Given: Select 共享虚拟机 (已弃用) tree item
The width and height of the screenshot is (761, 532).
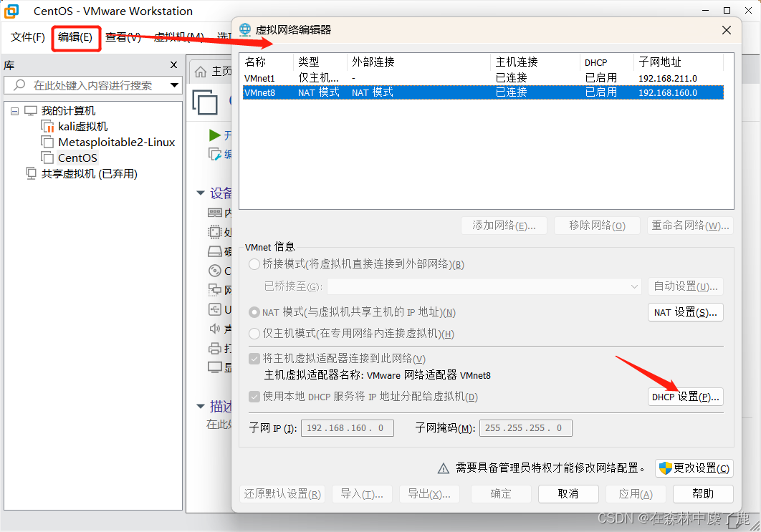Looking at the screenshot, I should pos(90,173).
